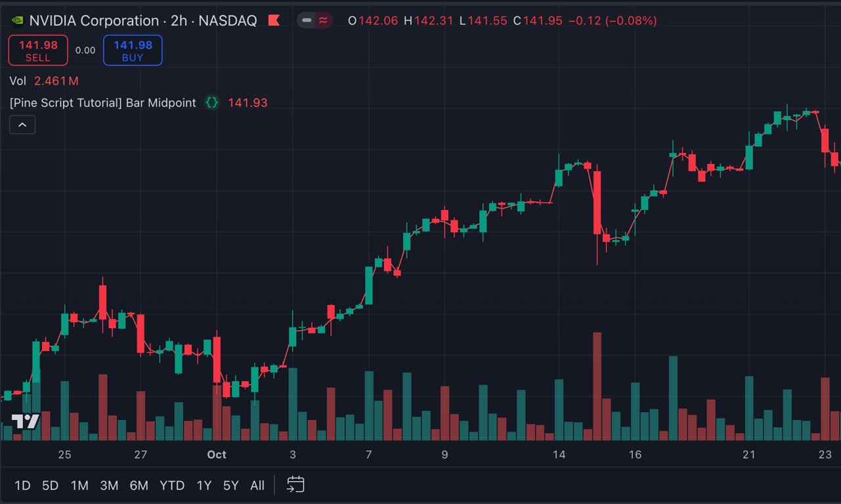Image resolution: width=841 pixels, height=504 pixels.
Task: Show the All time range
Action: (257, 486)
